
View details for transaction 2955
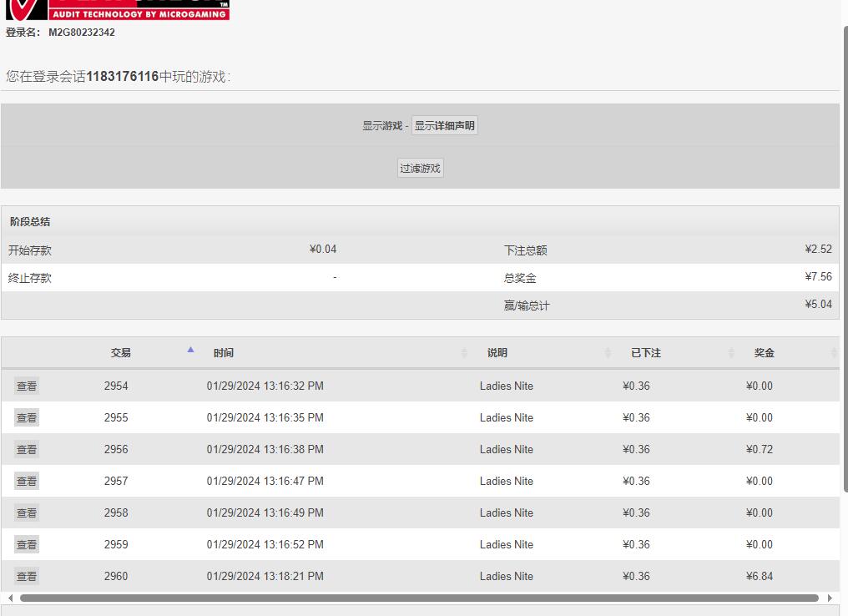27,417
